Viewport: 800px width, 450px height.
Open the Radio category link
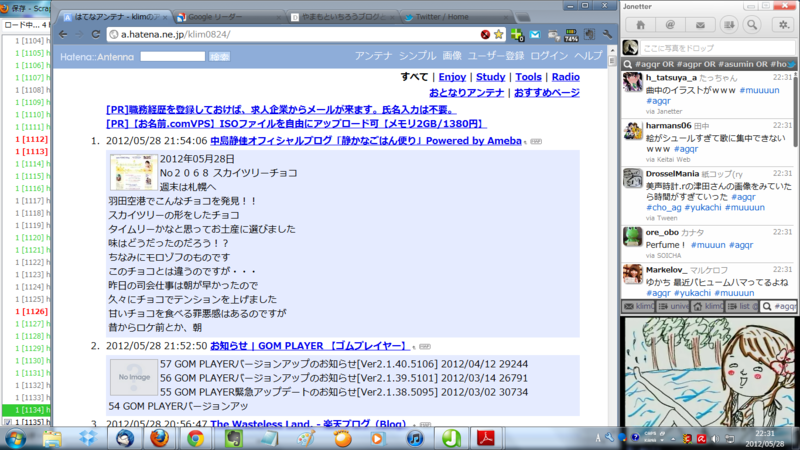click(565, 77)
